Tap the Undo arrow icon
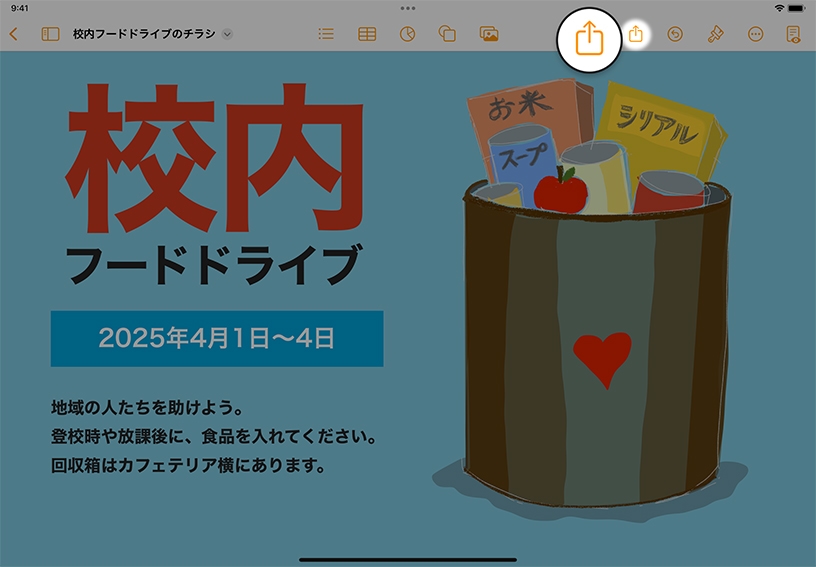The image size is (816, 567). [x=675, y=34]
